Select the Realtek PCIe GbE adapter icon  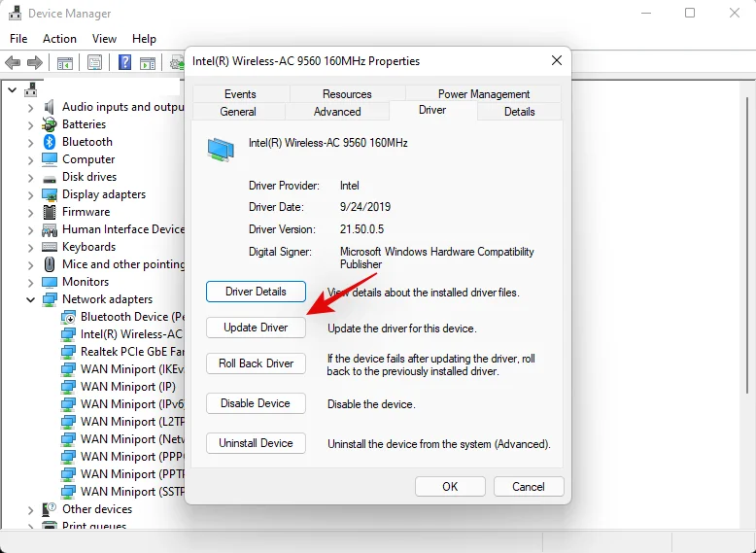[x=68, y=352]
